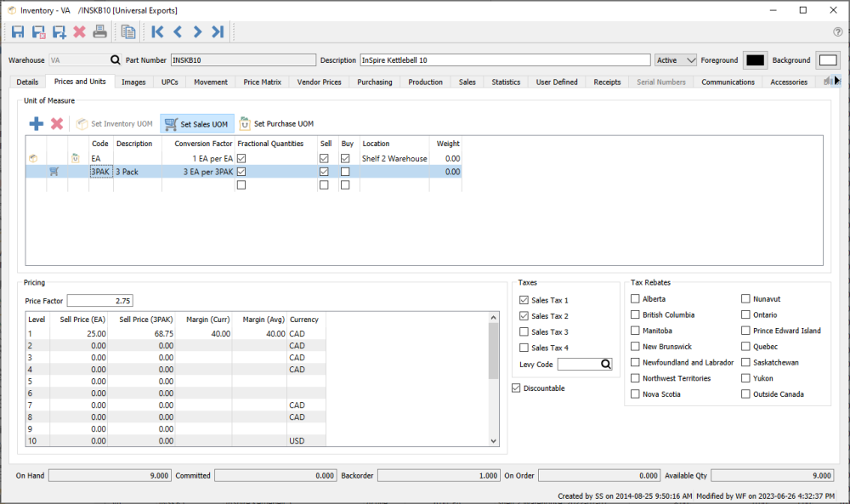This screenshot has width=850, height=504.
Task: Open the Price Matrix tab
Action: coord(263,82)
